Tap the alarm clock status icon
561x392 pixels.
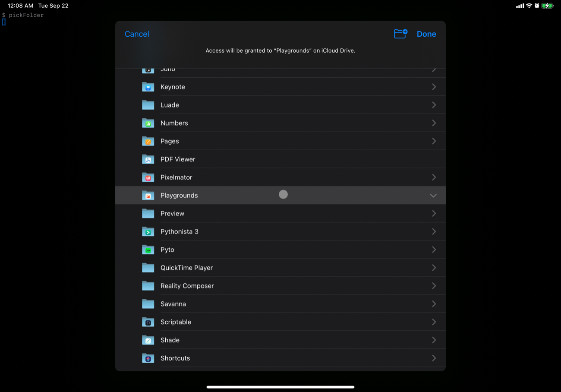[x=537, y=6]
